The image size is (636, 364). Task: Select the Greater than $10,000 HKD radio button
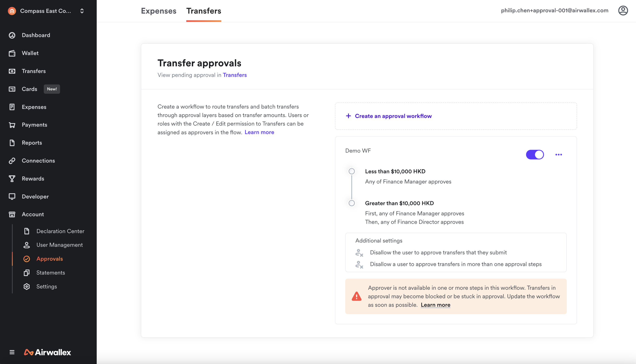tap(352, 203)
